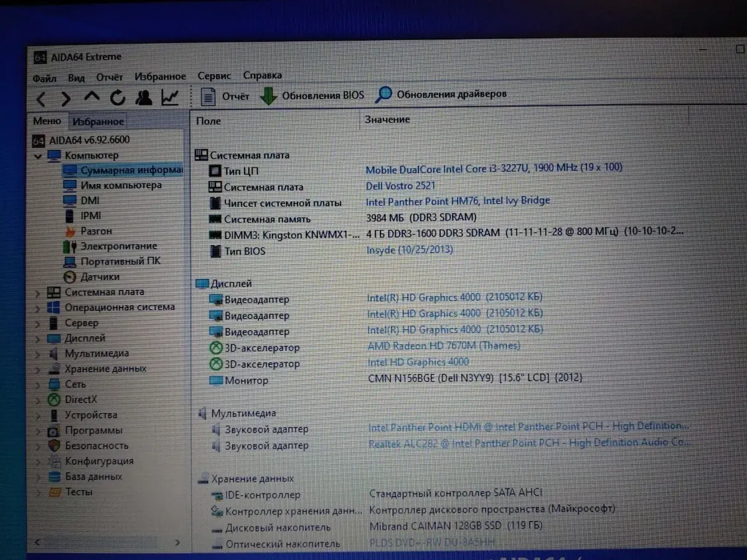Click the Refresh icon in toolbar
This screenshot has height=560, width=747.
(x=117, y=98)
